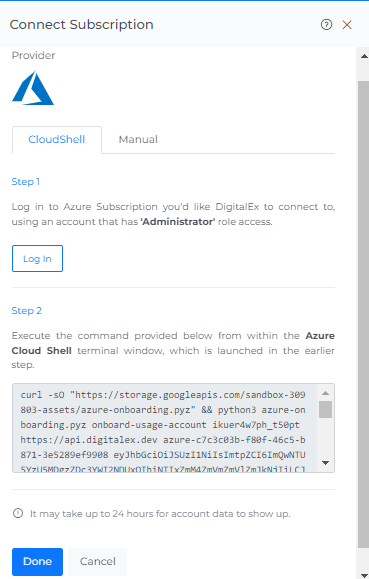Click the Azure provider logo
This screenshot has height=579, width=369.
(x=33, y=88)
